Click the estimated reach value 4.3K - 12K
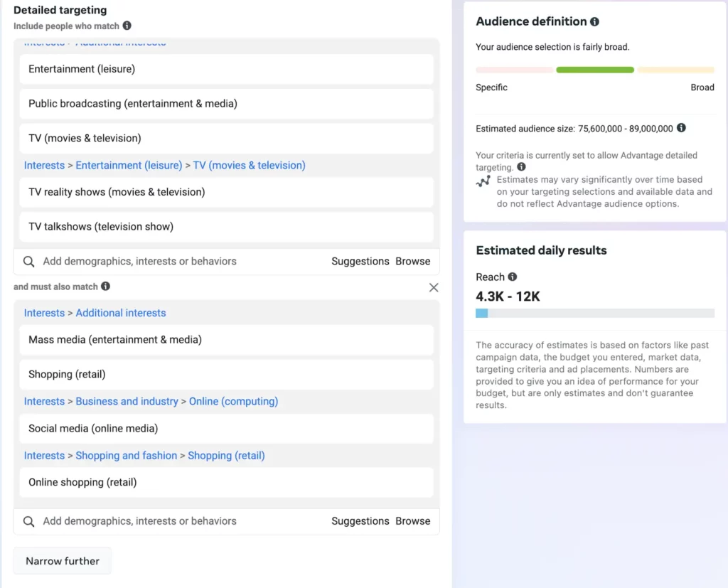Image resolution: width=728 pixels, height=588 pixels. tap(508, 296)
